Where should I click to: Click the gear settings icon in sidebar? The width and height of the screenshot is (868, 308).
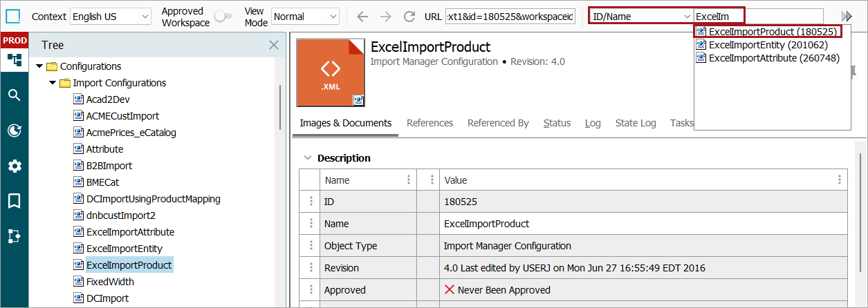(14, 166)
